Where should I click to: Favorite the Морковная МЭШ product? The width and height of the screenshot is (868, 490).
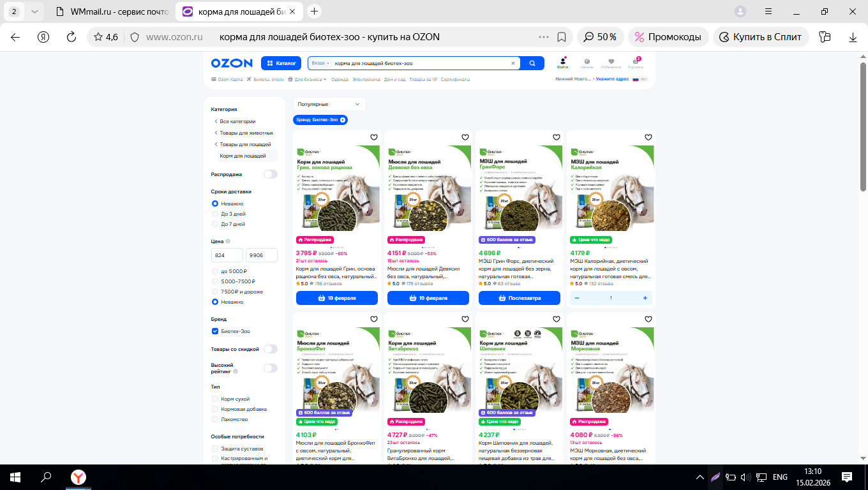648,319
